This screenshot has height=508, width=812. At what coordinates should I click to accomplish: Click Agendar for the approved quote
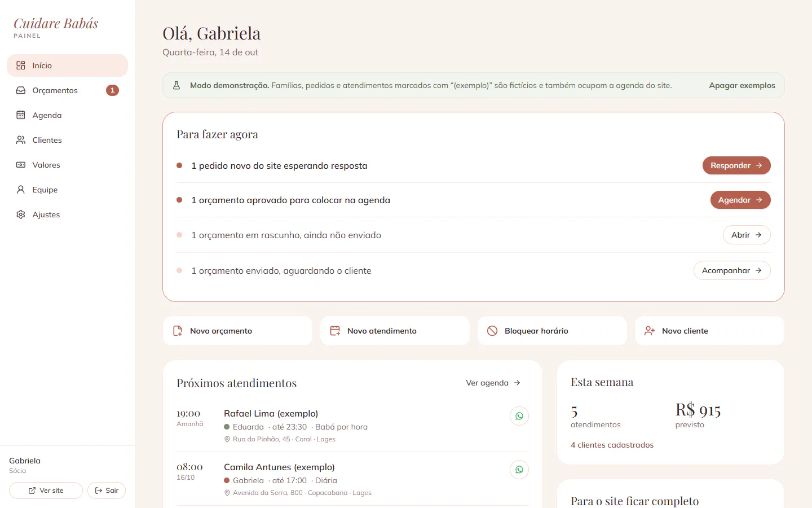(740, 200)
